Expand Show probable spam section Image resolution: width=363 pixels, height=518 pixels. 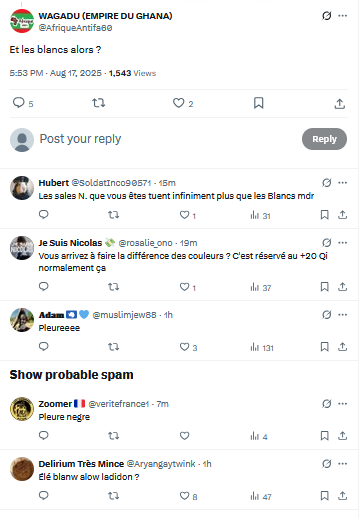coord(71,375)
